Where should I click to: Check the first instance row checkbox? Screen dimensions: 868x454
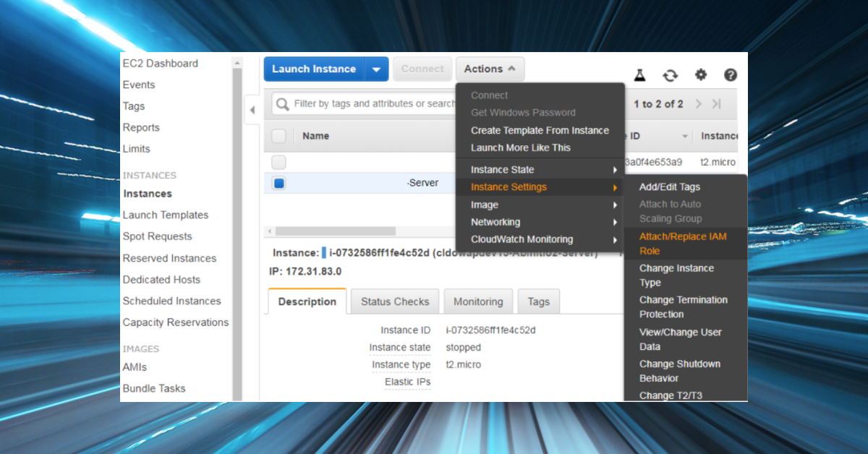[279, 162]
